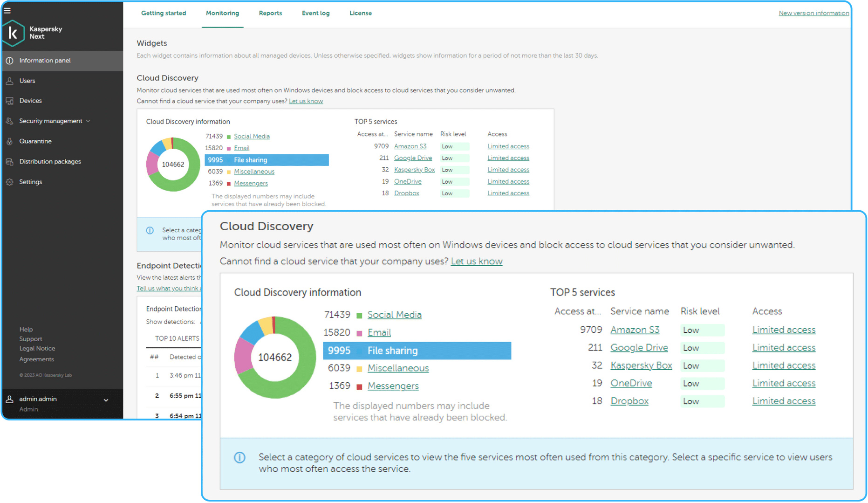
Task: Select the Social Media category link
Action: pyautogui.click(x=394, y=315)
